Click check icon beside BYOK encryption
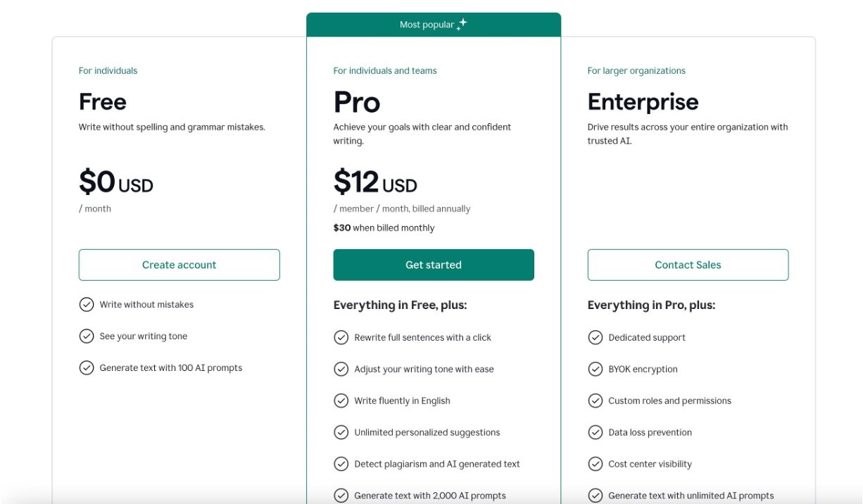This screenshot has height=504, width=863. pyautogui.click(x=596, y=370)
